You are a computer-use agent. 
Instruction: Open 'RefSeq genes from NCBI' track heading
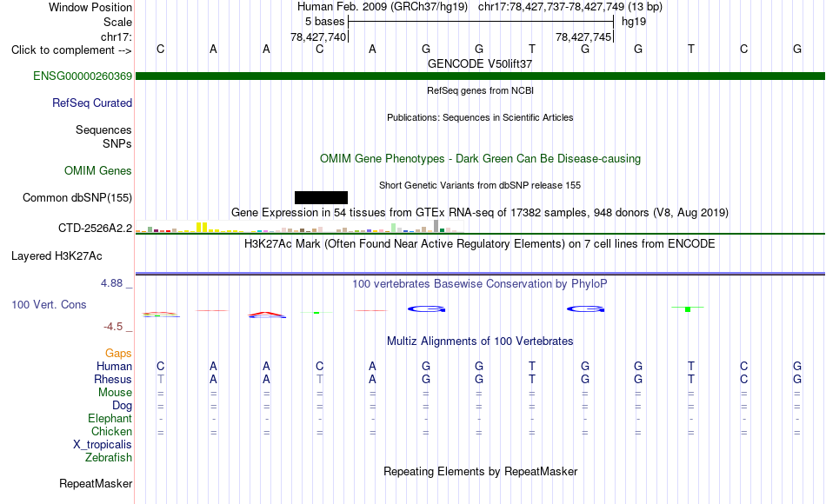coord(480,90)
